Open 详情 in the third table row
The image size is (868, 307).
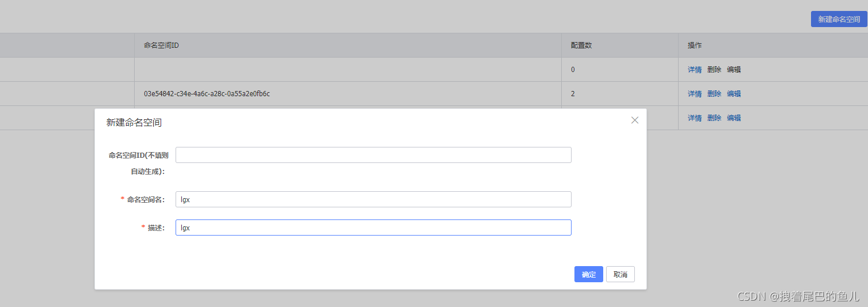click(694, 118)
